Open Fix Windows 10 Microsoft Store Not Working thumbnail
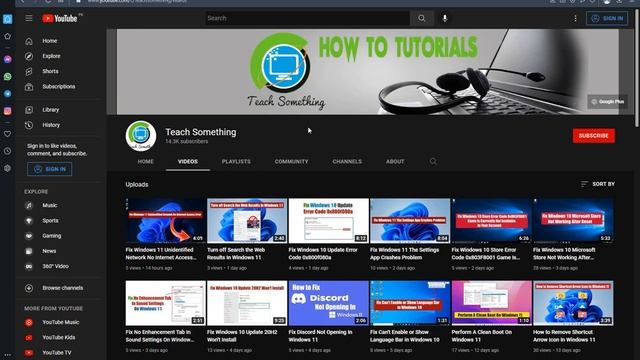The width and height of the screenshot is (640, 360). click(x=573, y=221)
